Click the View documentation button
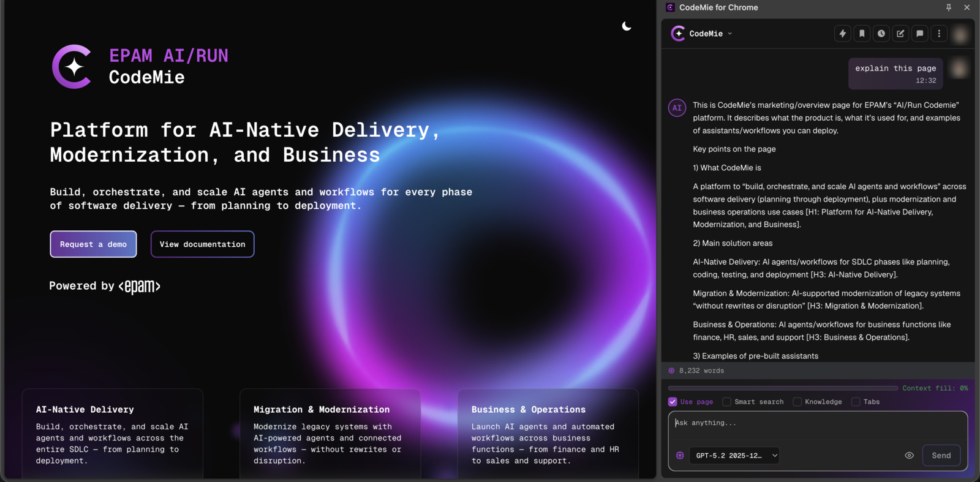 (x=202, y=244)
